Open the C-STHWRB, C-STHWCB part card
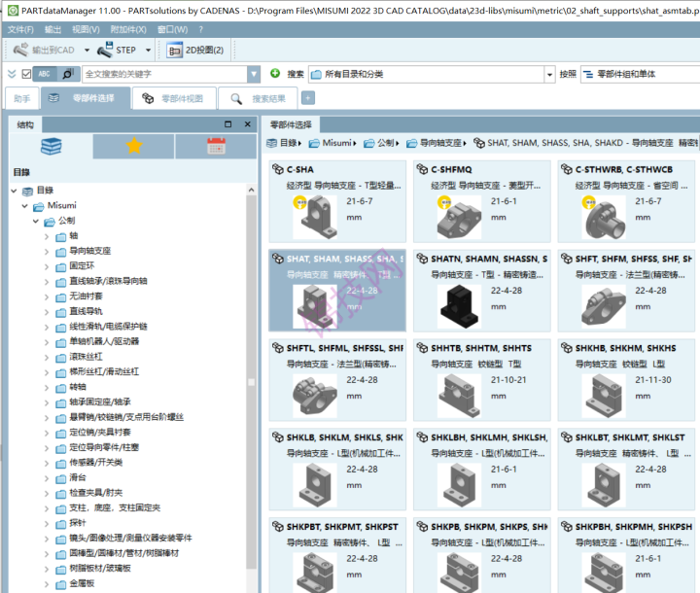The width and height of the screenshot is (700, 593). (x=626, y=201)
